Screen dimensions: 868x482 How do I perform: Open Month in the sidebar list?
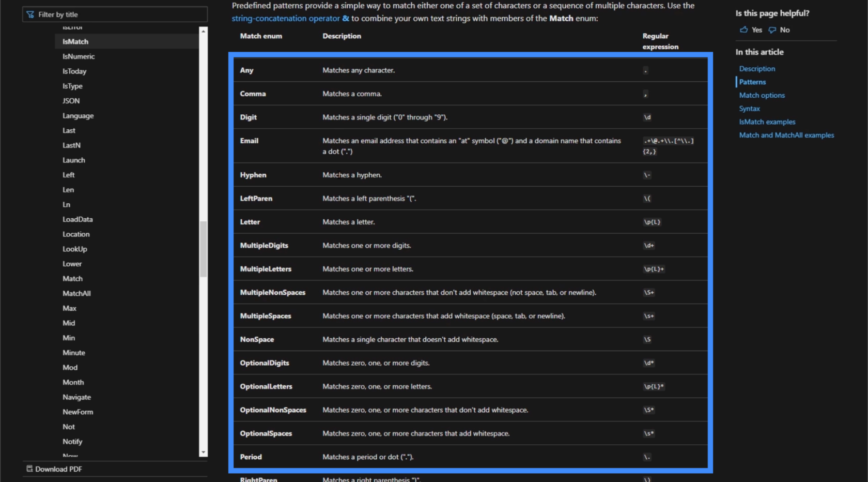[x=73, y=382]
